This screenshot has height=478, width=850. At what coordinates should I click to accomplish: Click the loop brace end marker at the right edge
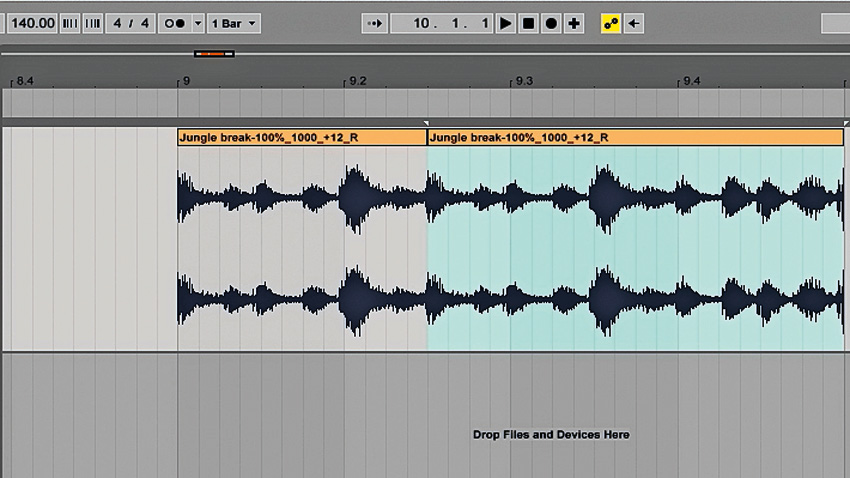point(846,124)
